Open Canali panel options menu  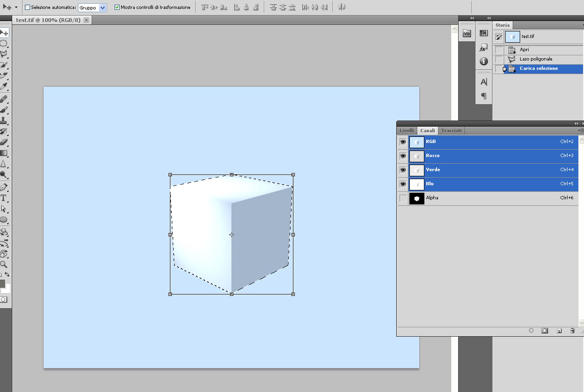(581, 130)
